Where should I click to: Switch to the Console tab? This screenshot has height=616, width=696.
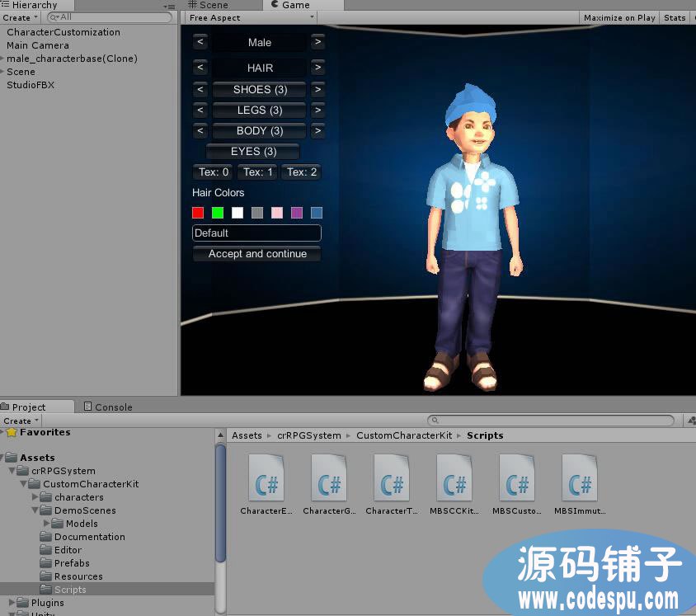point(108,407)
